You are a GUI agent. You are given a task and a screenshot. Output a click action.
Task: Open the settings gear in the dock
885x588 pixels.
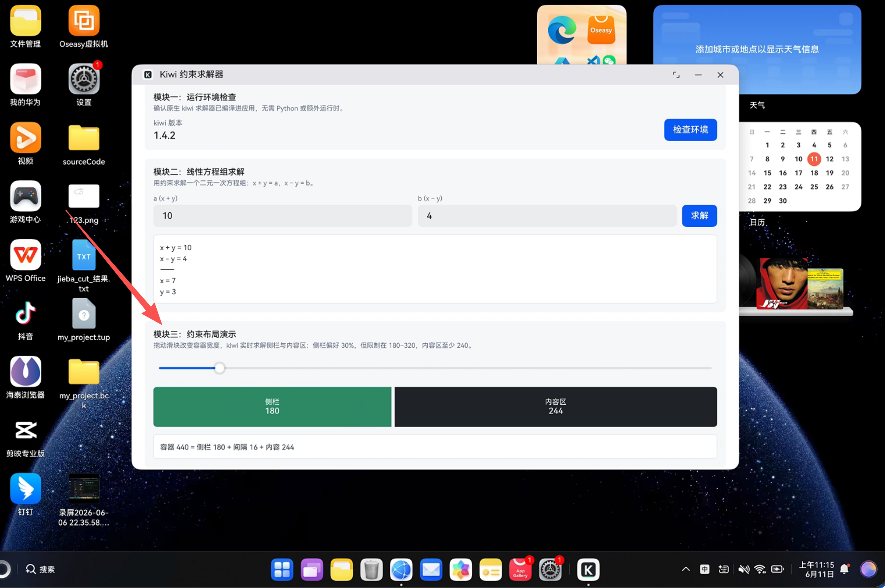(x=550, y=570)
